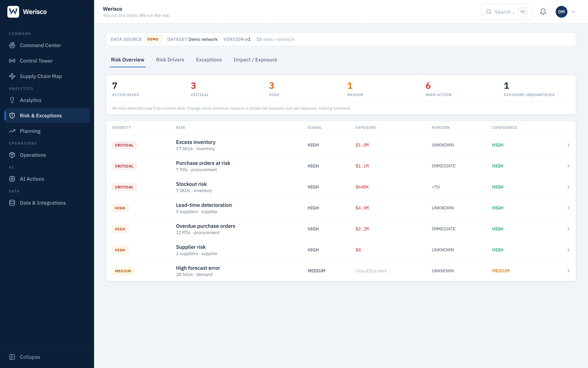Viewport: 588px width, 368px height.
Task: Open the Exceptions tab
Action: [209, 60]
